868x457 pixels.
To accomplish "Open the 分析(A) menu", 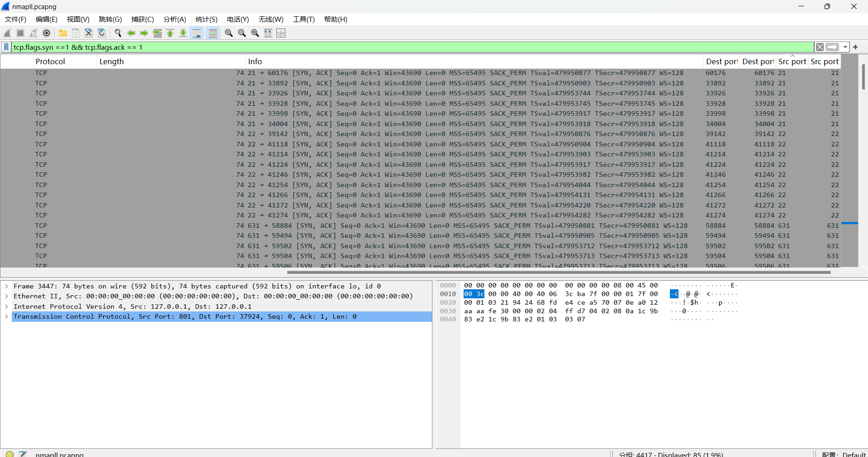I will pyautogui.click(x=175, y=19).
